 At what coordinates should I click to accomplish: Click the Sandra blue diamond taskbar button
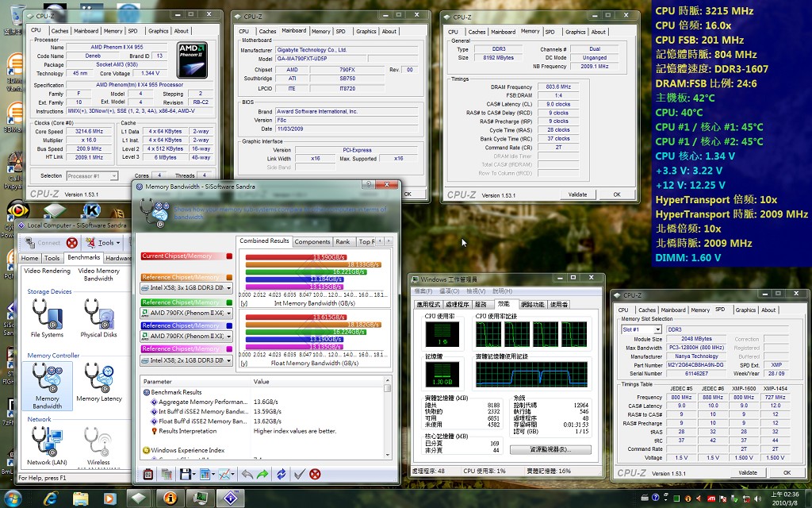click(x=231, y=498)
